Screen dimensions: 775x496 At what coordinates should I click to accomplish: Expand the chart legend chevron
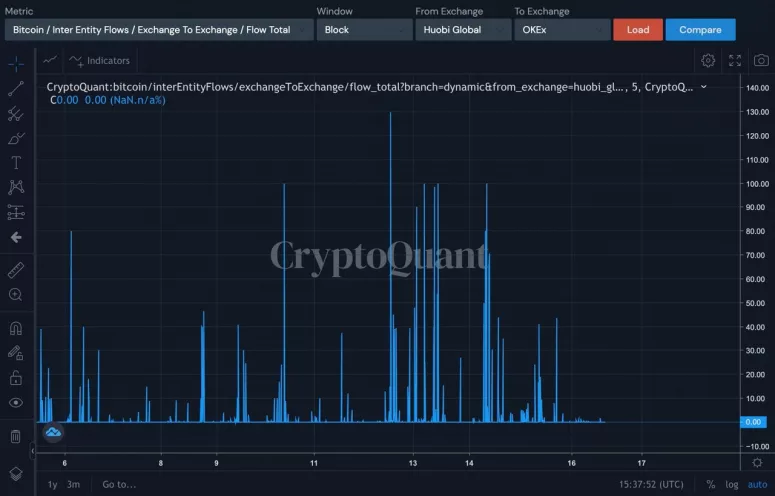(x=704, y=87)
